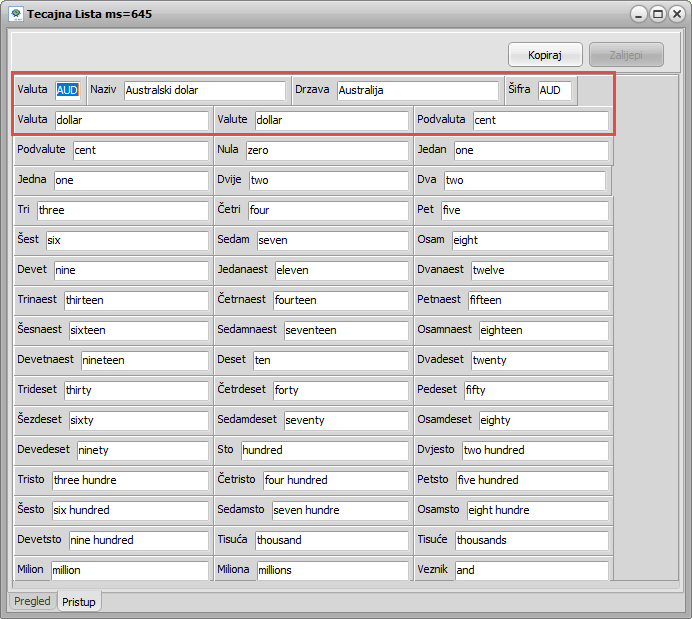Image resolution: width=692 pixels, height=619 pixels.
Task: Focus the Veznik field containing and
Action: point(531,570)
